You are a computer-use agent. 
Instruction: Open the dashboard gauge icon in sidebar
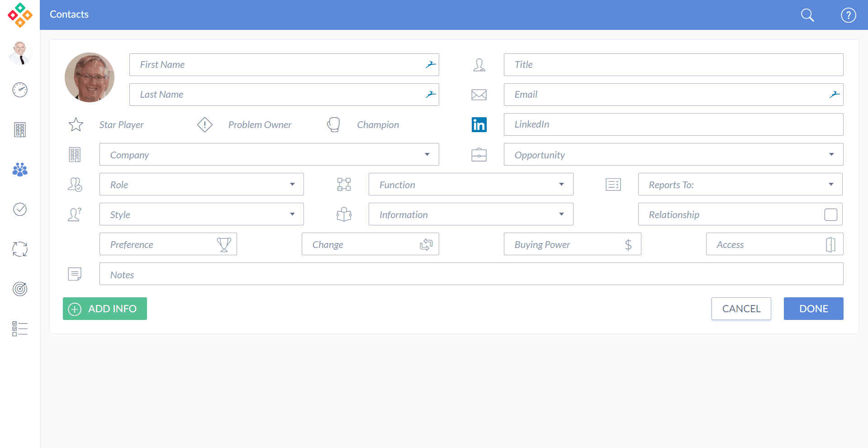(20, 90)
